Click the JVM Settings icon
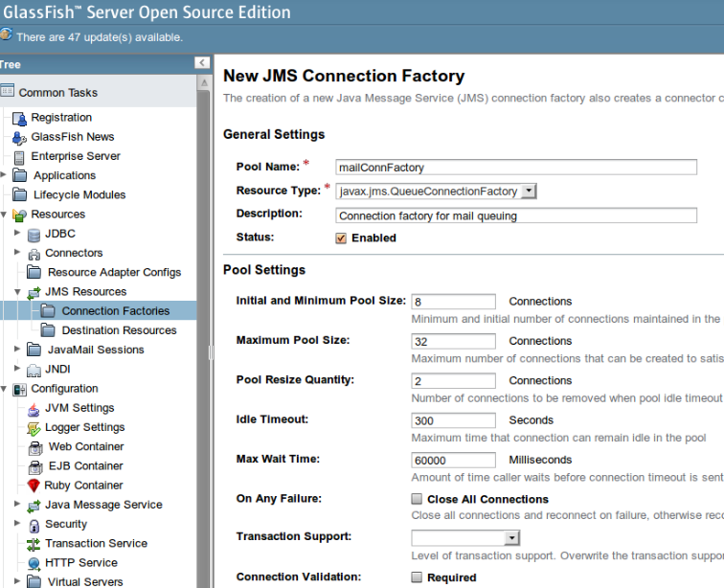This screenshot has width=724, height=588. [34, 409]
